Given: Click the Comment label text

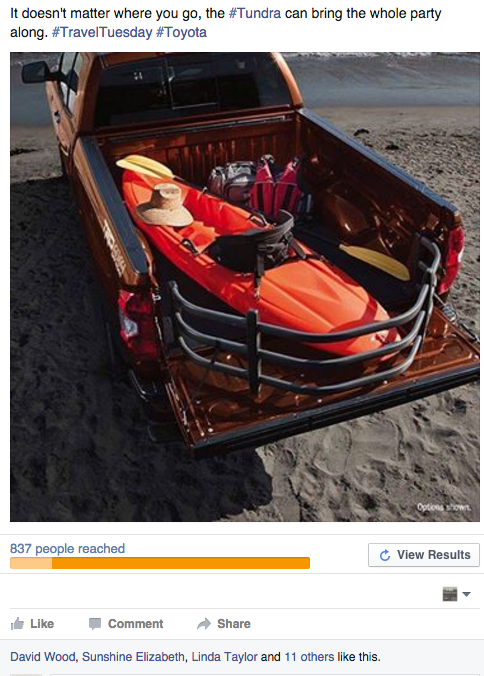Looking at the screenshot, I should [135, 624].
